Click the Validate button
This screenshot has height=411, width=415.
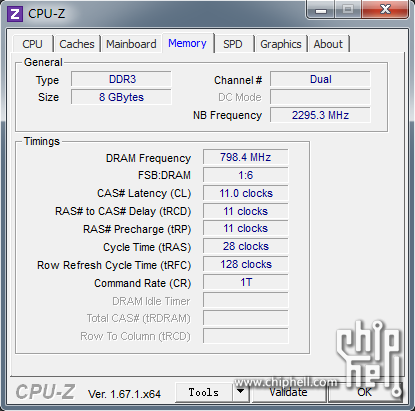coord(289,392)
